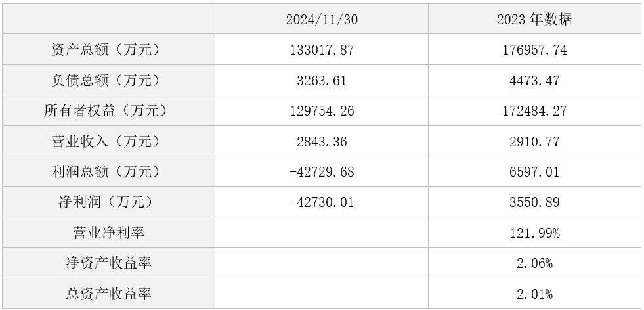Click the 营业净利率 row label

click(109, 232)
